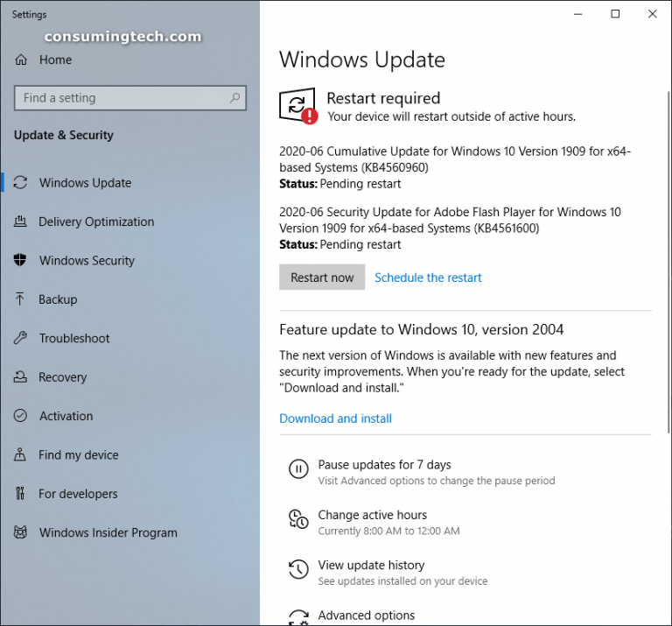Click the Recovery icon
Viewport: 672px width, 626px height.
[20, 376]
